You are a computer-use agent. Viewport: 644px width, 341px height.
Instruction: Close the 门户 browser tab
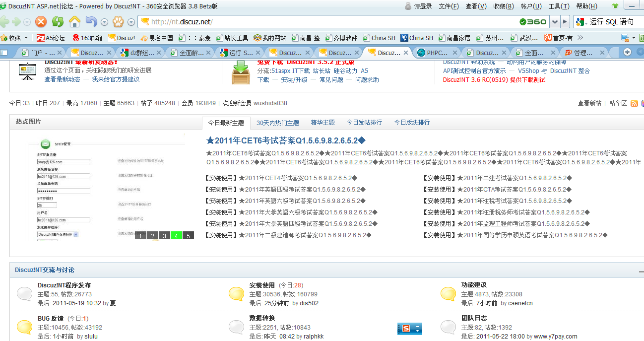point(61,53)
